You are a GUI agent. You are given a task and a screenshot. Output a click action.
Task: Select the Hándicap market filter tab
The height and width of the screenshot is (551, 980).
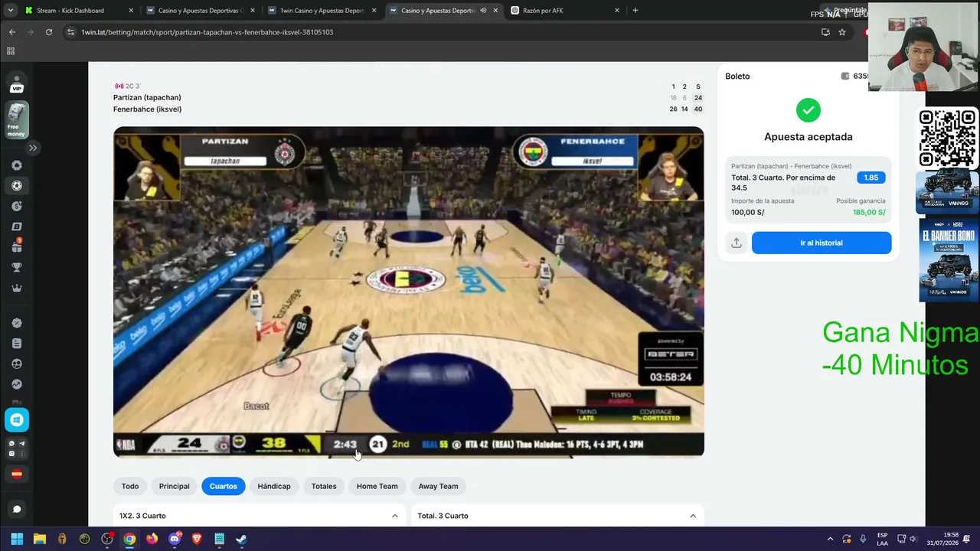tap(274, 486)
